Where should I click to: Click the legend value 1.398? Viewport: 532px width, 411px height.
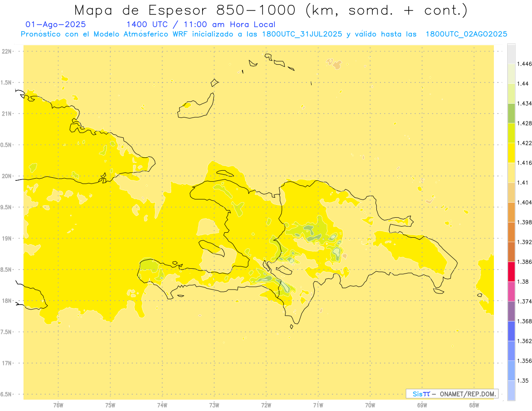[x=524, y=222]
